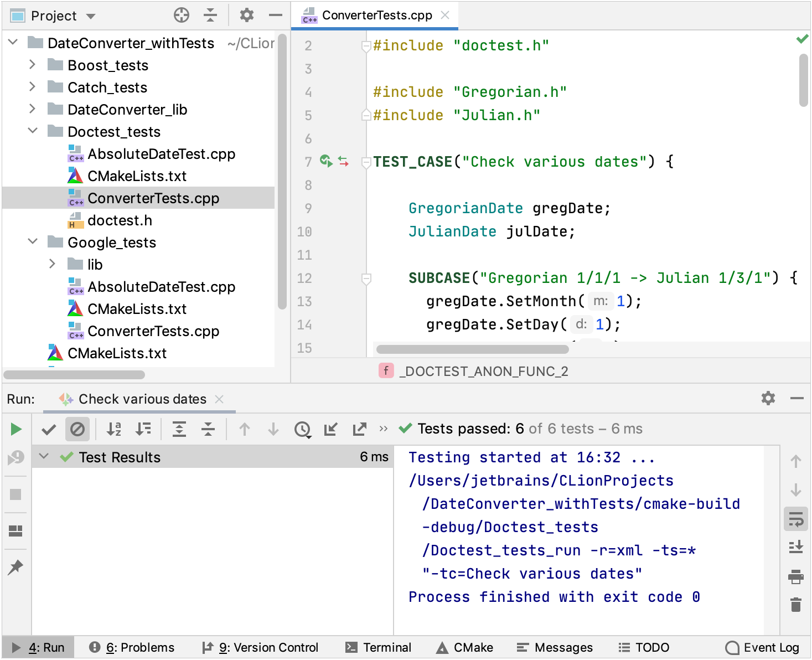Image resolution: width=812 pixels, height=660 pixels.
Task: Collapse the Doctest_tests folder
Action: pos(33,131)
